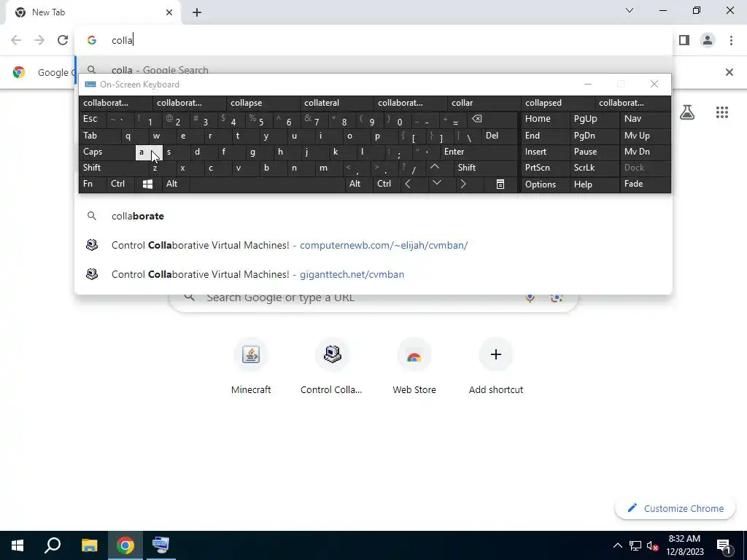Open taskbar search magnifier

(53, 545)
